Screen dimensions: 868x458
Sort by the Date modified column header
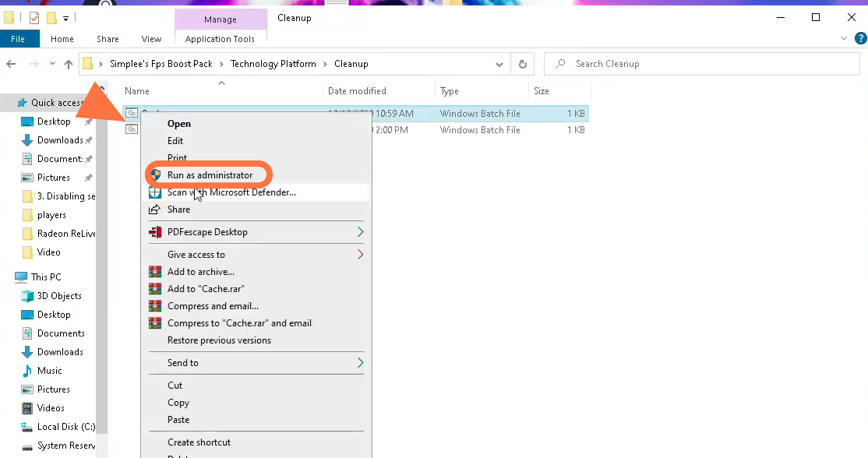(x=357, y=91)
